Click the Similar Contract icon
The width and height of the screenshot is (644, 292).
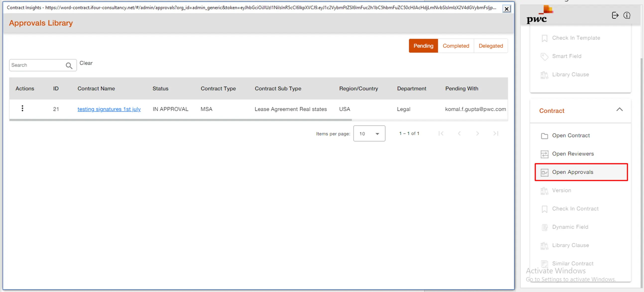point(544,264)
